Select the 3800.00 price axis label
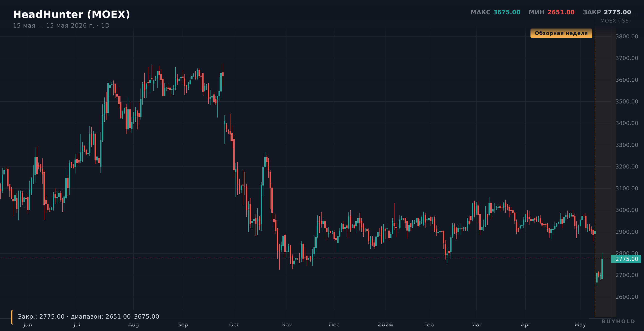644x331 pixels. tap(627, 37)
